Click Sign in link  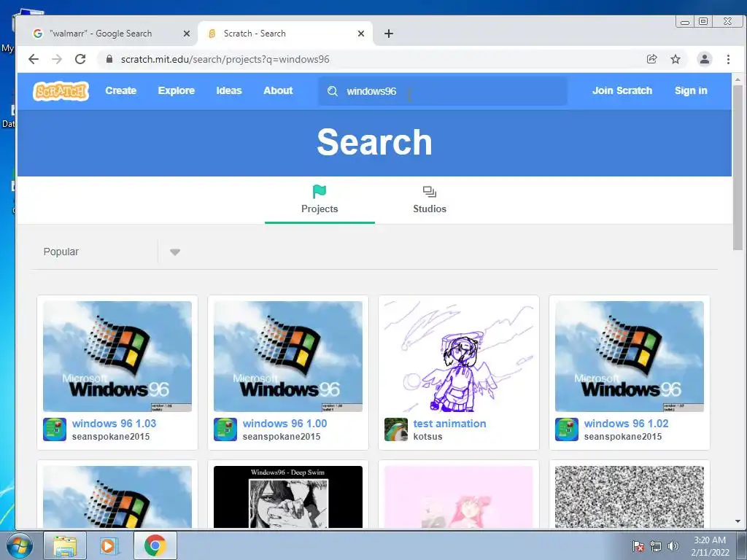click(x=691, y=90)
